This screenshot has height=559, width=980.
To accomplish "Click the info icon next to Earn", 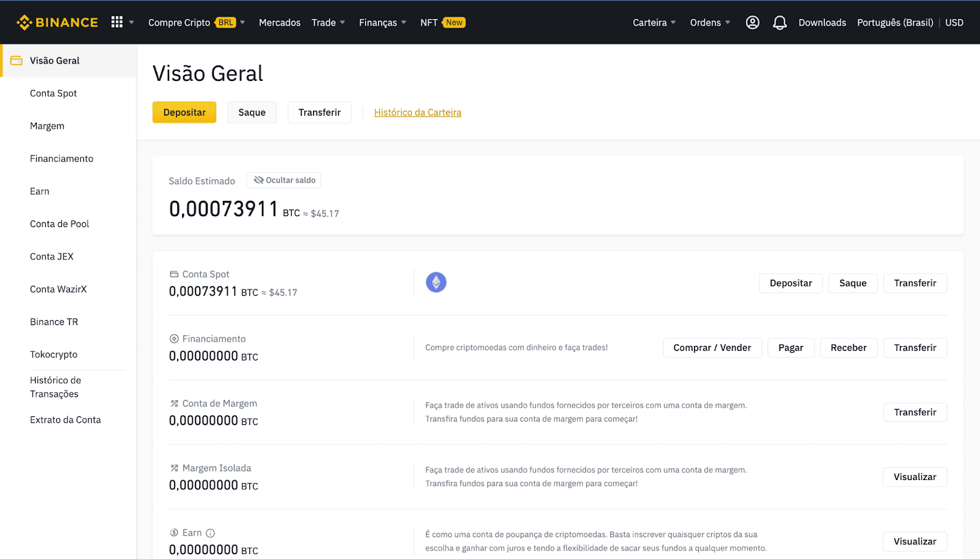I will (210, 533).
